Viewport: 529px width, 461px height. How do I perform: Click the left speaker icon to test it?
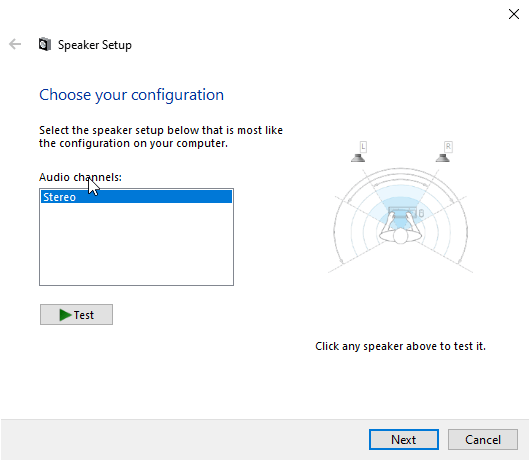[358, 158]
